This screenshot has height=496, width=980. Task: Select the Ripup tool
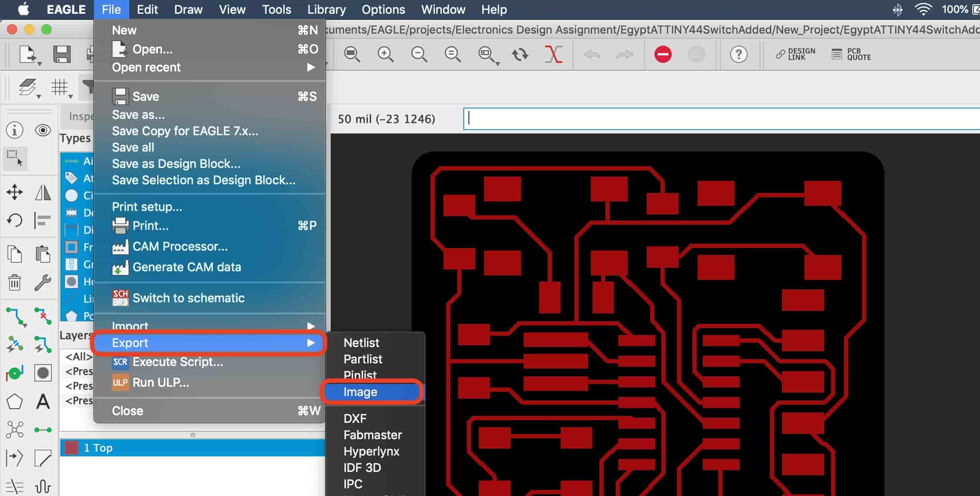pos(43,316)
